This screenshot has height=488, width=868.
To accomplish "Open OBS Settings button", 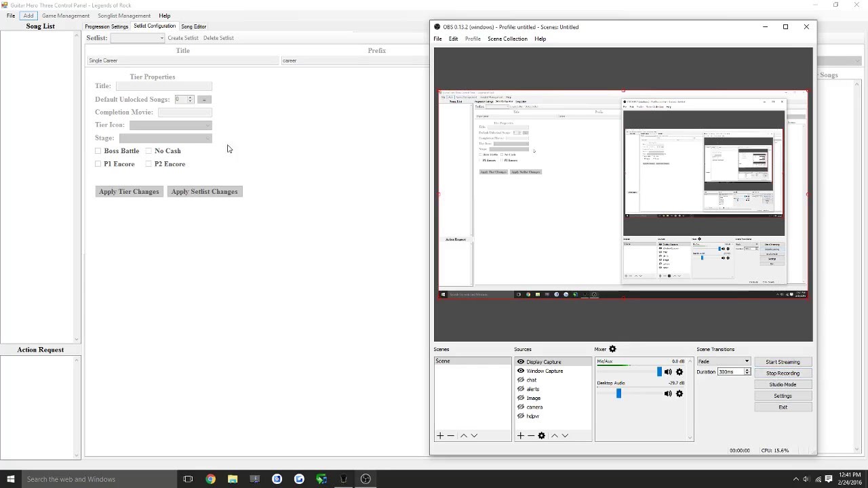I will pyautogui.click(x=783, y=396).
